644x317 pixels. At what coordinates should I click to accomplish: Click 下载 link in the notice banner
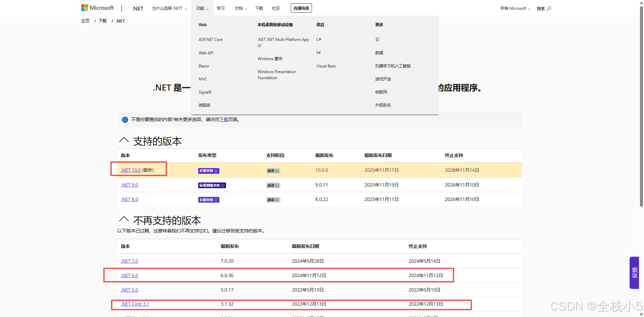224,120
